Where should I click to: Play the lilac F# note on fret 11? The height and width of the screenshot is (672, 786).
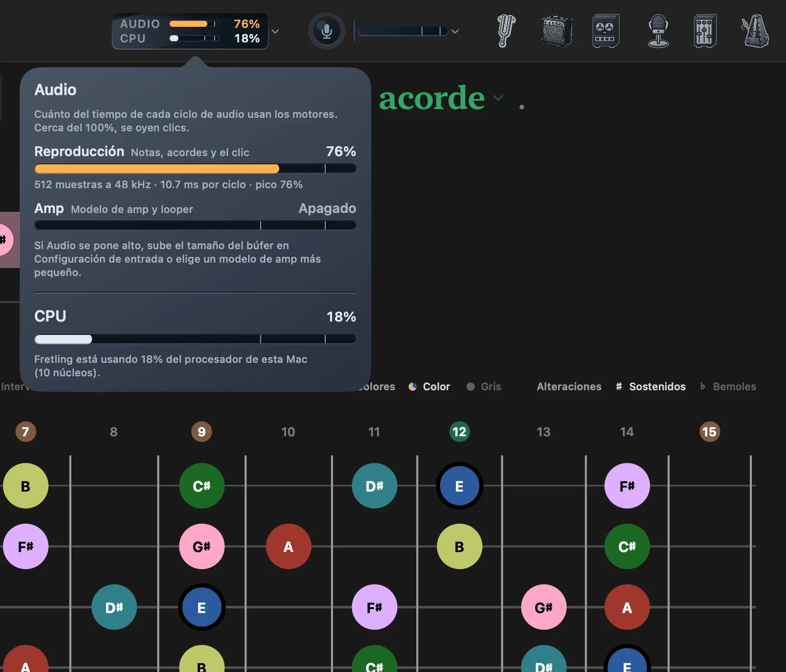[x=374, y=607]
